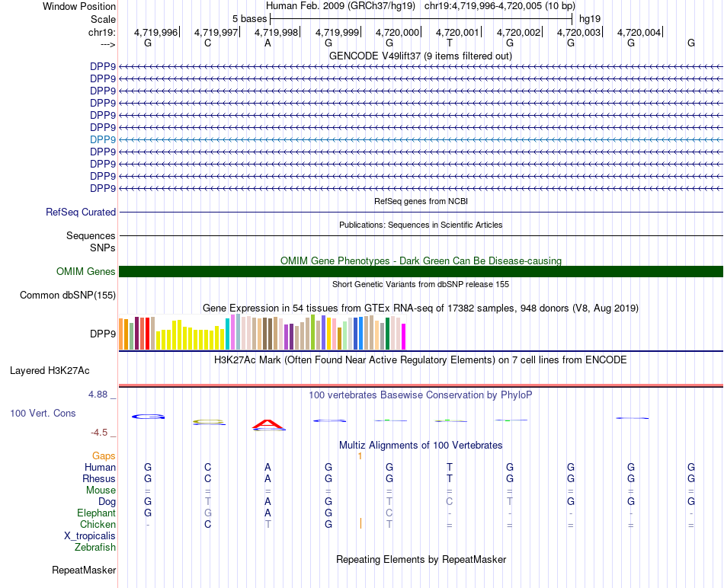The width and height of the screenshot is (724, 588).
Task: Click the OMIM Genes track label
Action: [x=86, y=271]
